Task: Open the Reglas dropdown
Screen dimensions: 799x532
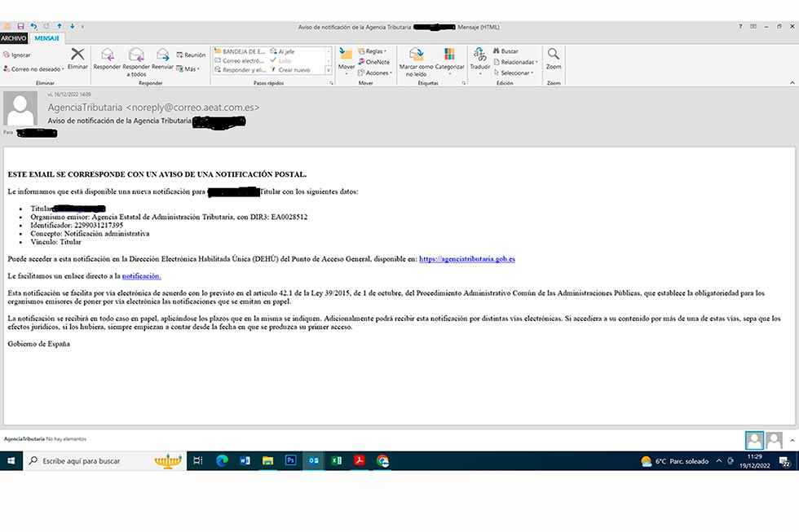Action: tap(373, 51)
